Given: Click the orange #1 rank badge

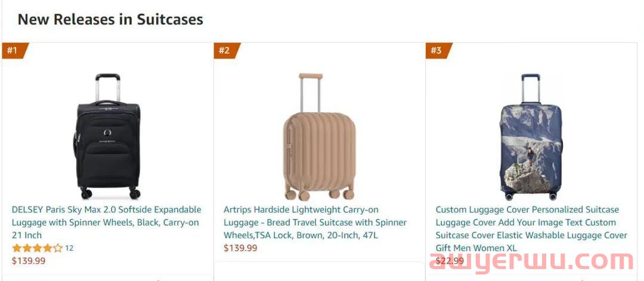Looking at the screenshot, I should 14,51.
